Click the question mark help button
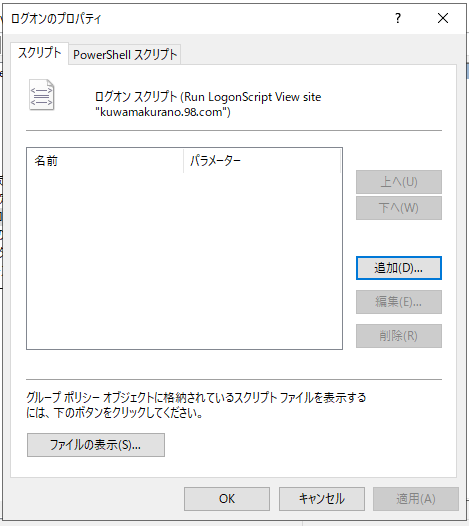469x526 pixels. (x=398, y=18)
